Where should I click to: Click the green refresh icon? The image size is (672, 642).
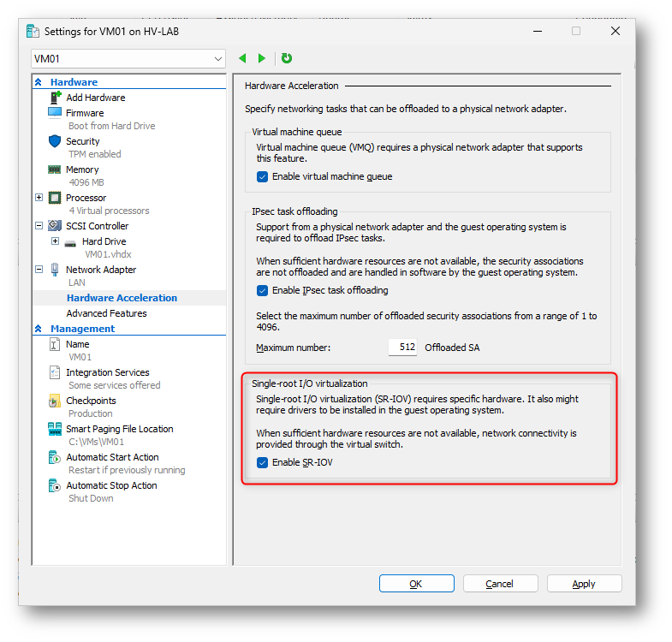pos(287,58)
